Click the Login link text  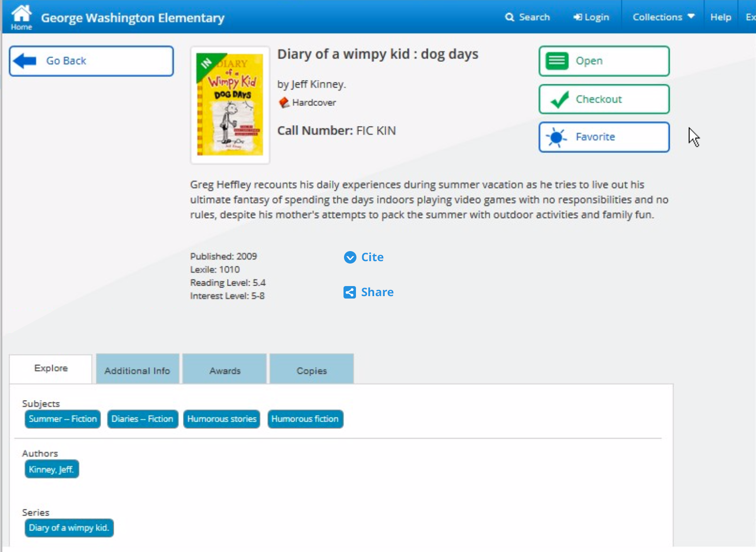tap(597, 17)
